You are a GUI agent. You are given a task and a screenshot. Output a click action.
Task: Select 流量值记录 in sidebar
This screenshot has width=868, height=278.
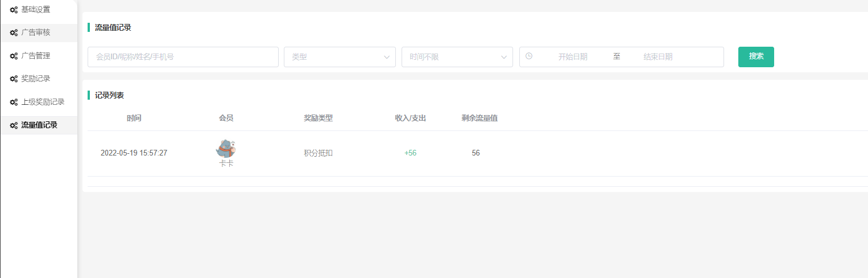[x=39, y=125]
